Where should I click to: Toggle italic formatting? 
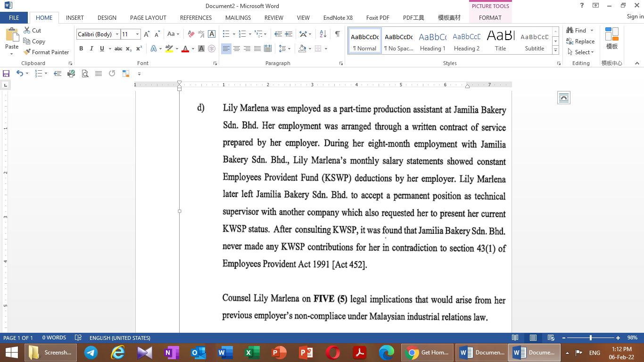[91, 49]
